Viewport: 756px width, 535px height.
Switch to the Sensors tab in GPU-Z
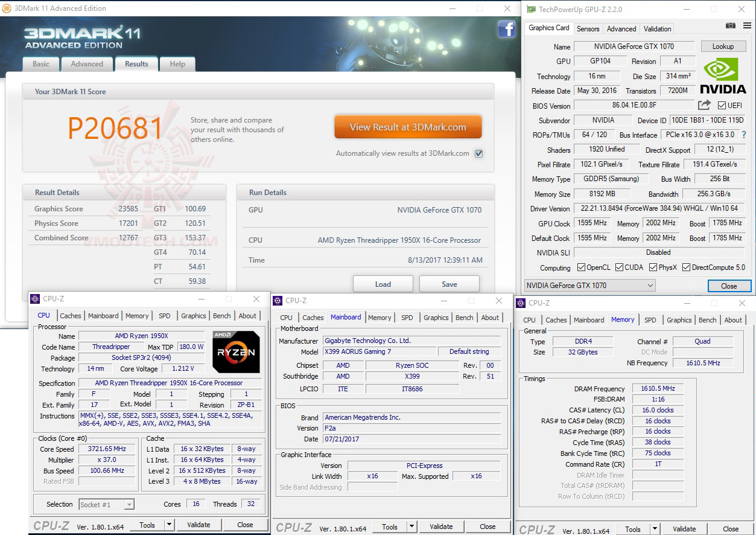[x=587, y=28]
